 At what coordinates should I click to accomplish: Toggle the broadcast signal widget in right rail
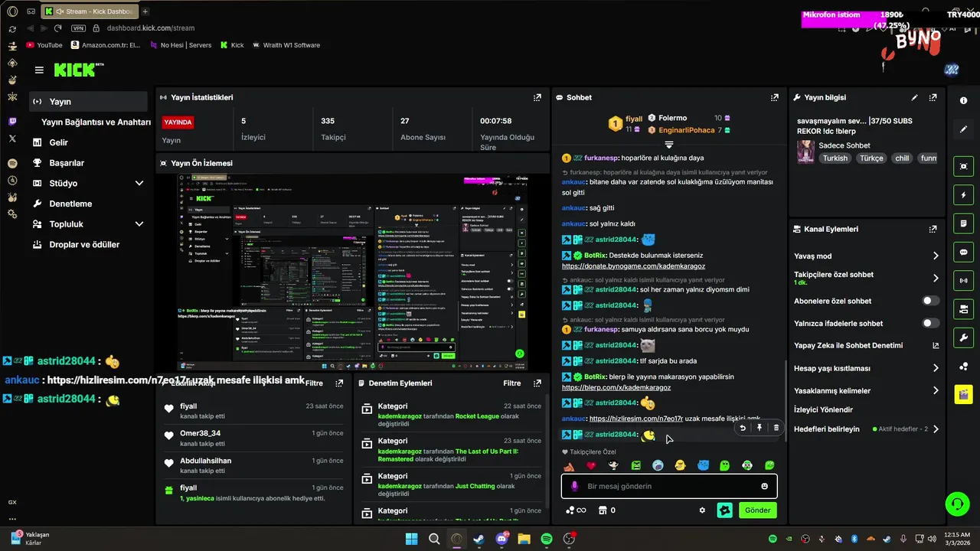(x=963, y=281)
